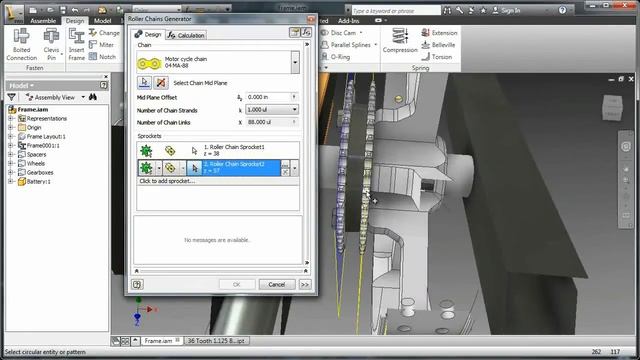Launch the Compression spring generator
The height and width of the screenshot is (360, 640).
click(400, 40)
